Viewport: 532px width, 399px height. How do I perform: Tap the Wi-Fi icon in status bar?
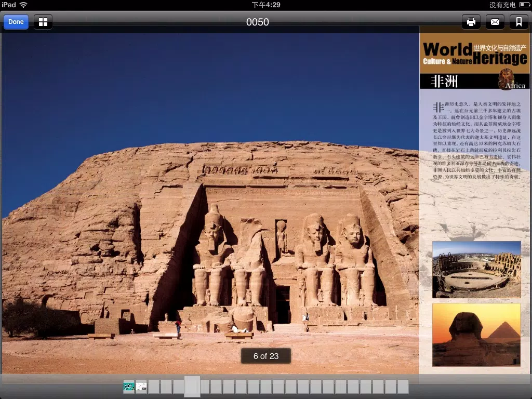(x=23, y=5)
